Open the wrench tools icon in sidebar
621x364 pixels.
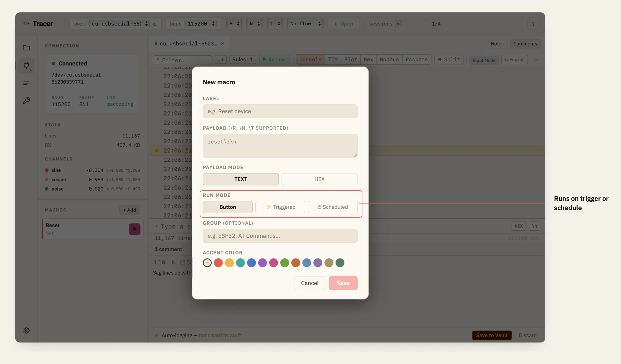pos(26,101)
